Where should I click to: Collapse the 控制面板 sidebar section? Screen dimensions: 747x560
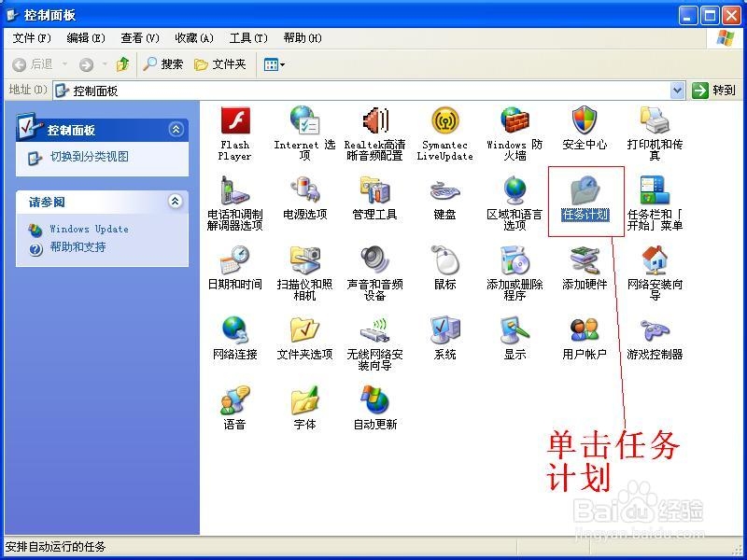(176, 130)
